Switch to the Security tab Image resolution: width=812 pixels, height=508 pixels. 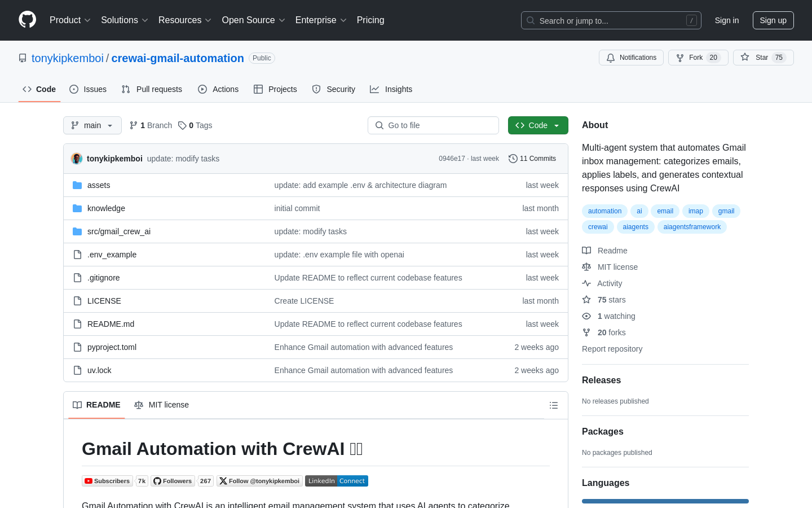(334, 89)
